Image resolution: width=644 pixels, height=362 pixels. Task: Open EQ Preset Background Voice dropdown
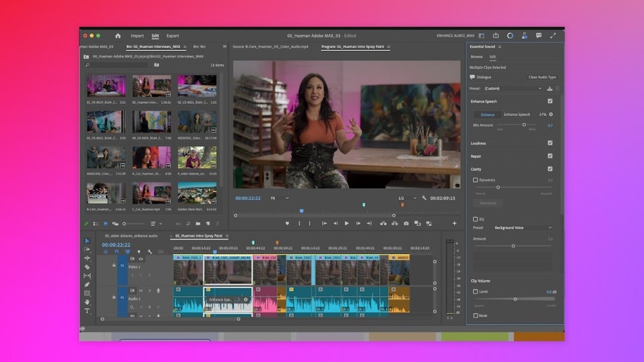tap(523, 228)
